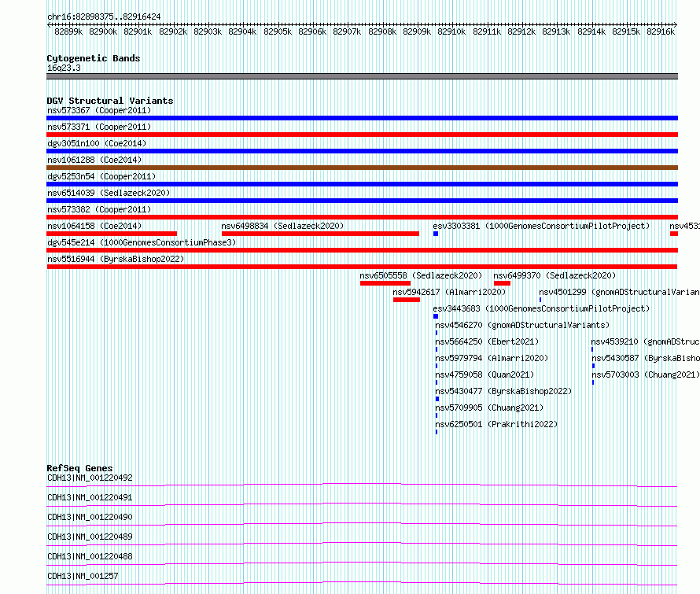Open CDH13|NM_001220492 transcript
Screen dimensions: 700x594
click(x=90, y=478)
